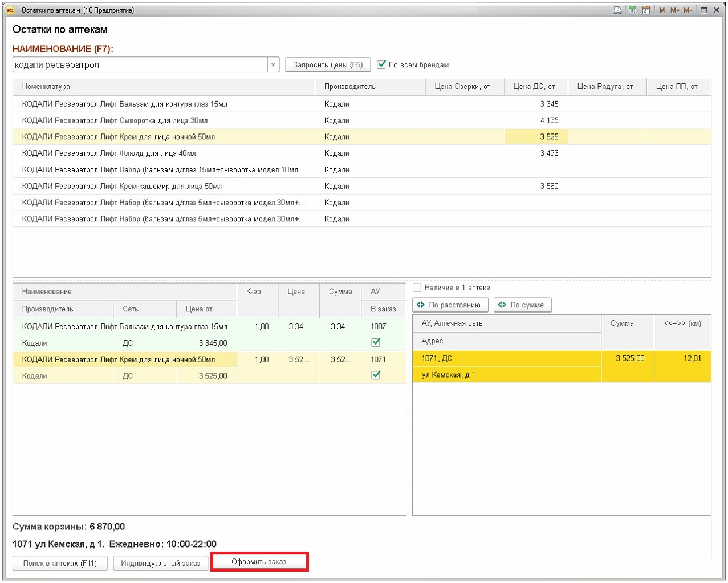Image resolution: width=728 pixels, height=583 pixels.
Task: Untick 'В заказ' for the Крем ночной basket item
Action: pyautogui.click(x=376, y=375)
